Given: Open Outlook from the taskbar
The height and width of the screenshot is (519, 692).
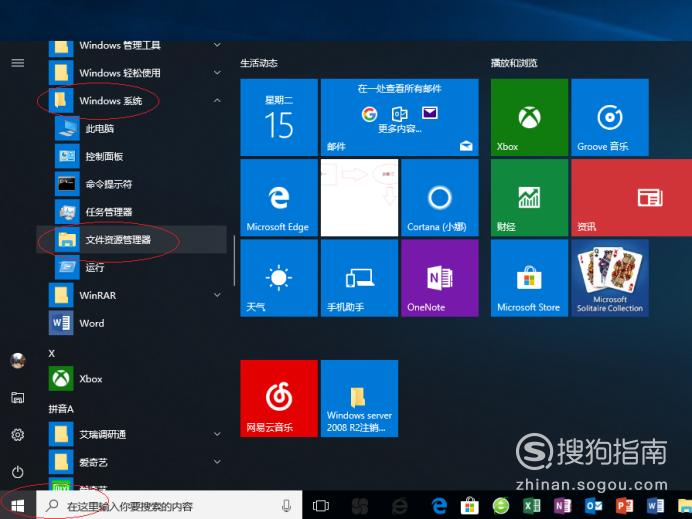Looking at the screenshot, I should click(x=593, y=506).
